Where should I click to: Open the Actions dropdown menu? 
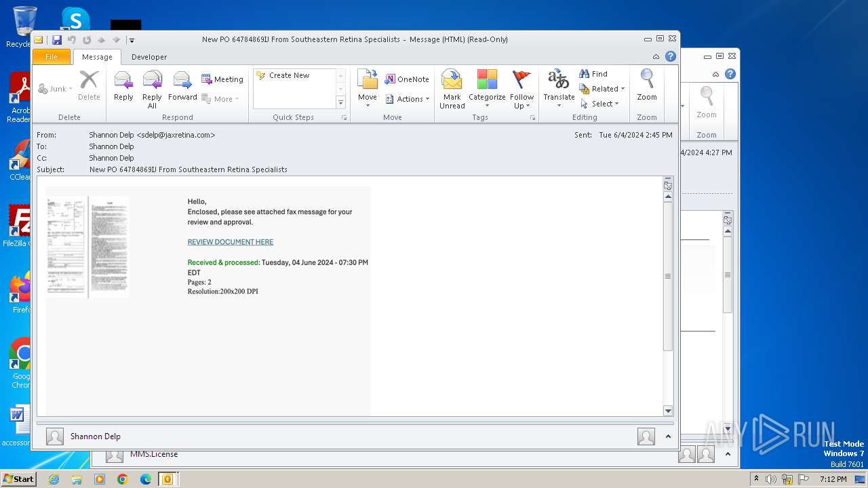[408, 99]
